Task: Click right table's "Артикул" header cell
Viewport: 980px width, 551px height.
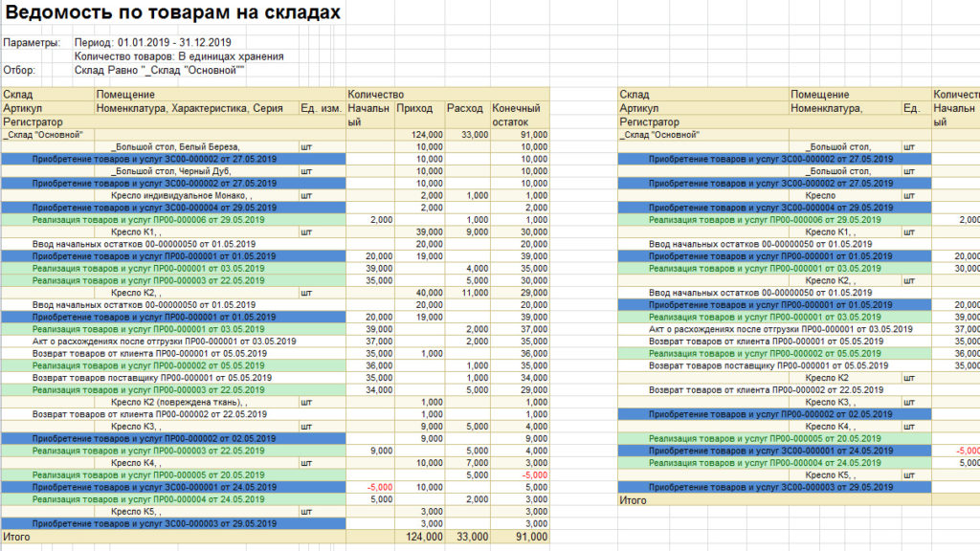Action: point(703,108)
